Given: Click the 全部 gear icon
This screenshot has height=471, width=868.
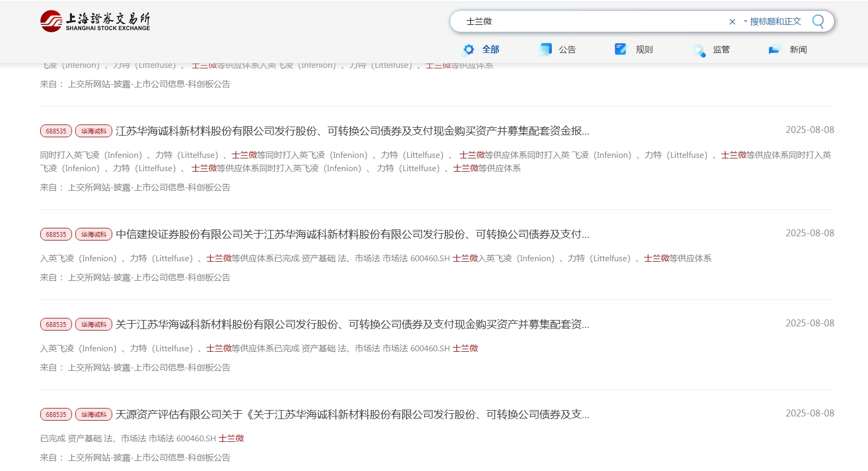Looking at the screenshot, I should [469, 50].
